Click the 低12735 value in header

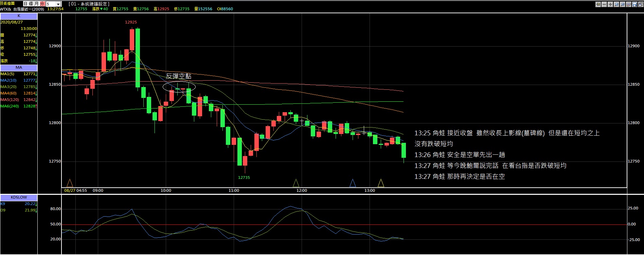[x=182, y=9]
